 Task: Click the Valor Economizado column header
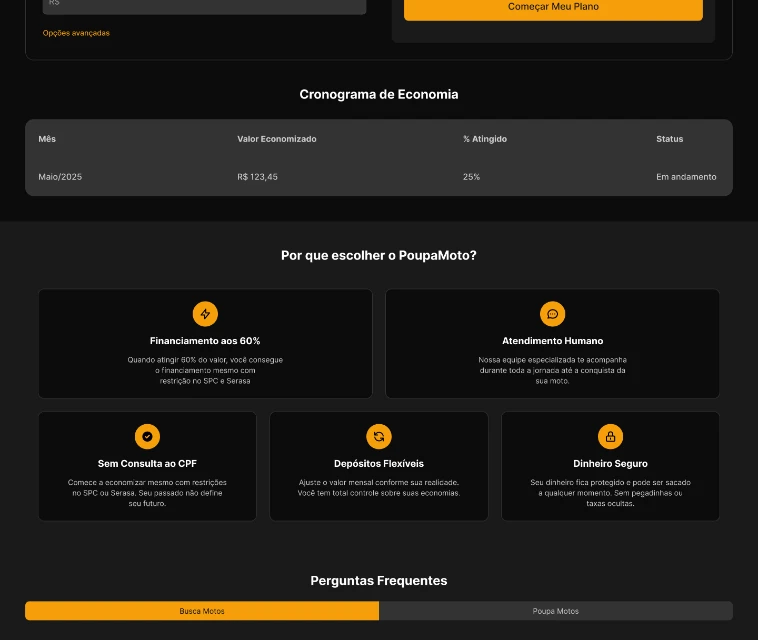pyautogui.click(x=277, y=139)
